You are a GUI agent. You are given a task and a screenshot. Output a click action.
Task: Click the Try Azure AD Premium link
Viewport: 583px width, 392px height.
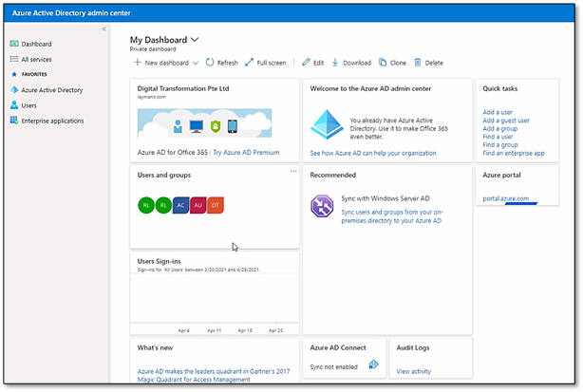(246, 153)
